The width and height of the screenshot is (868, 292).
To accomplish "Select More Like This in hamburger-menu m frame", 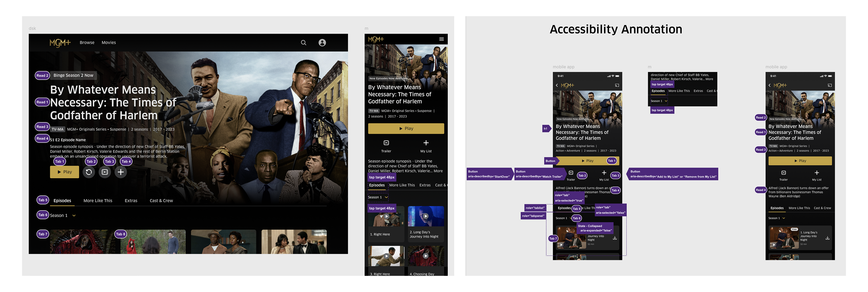I will [402, 185].
